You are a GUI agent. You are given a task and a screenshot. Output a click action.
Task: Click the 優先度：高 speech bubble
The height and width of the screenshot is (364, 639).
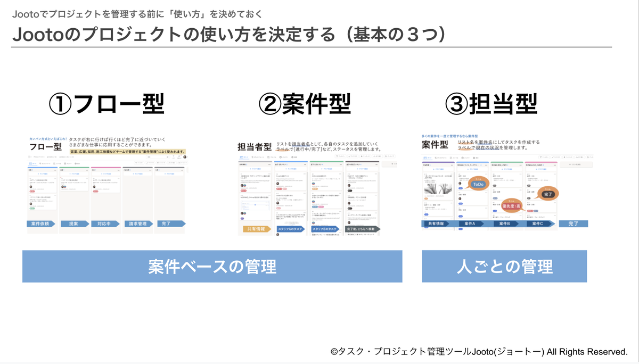[x=513, y=204]
